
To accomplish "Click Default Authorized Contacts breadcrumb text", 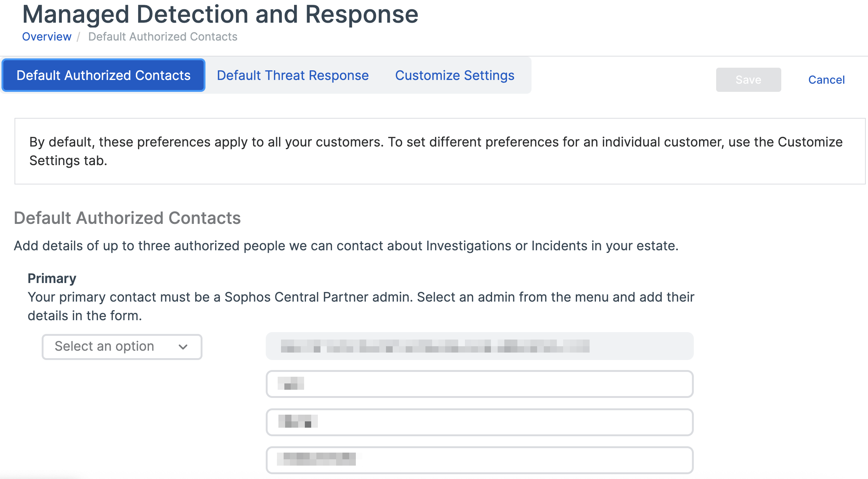I will (x=163, y=37).
